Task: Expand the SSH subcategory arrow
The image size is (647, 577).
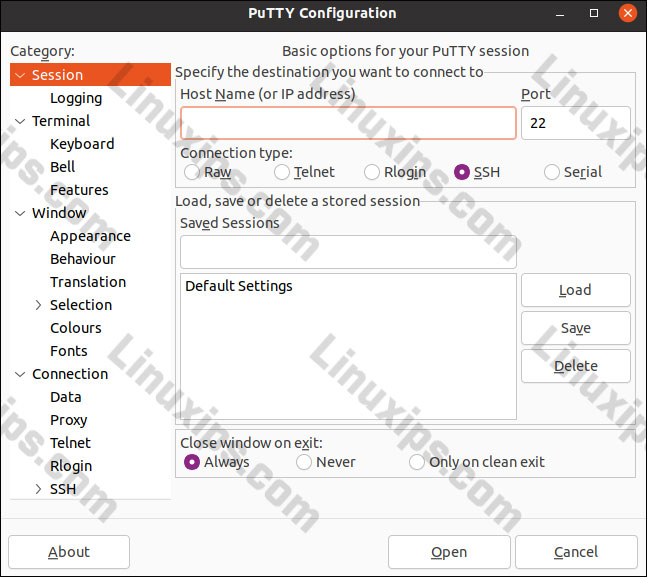Action: coord(38,489)
